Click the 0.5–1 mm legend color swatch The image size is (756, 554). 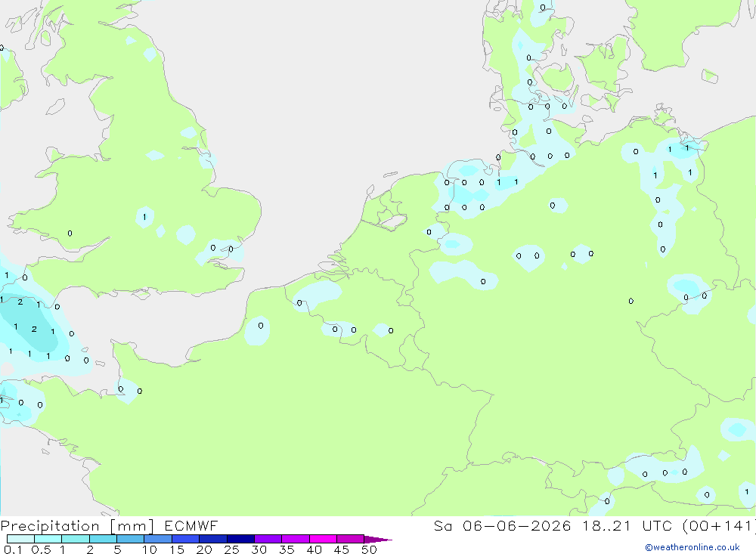(48, 539)
